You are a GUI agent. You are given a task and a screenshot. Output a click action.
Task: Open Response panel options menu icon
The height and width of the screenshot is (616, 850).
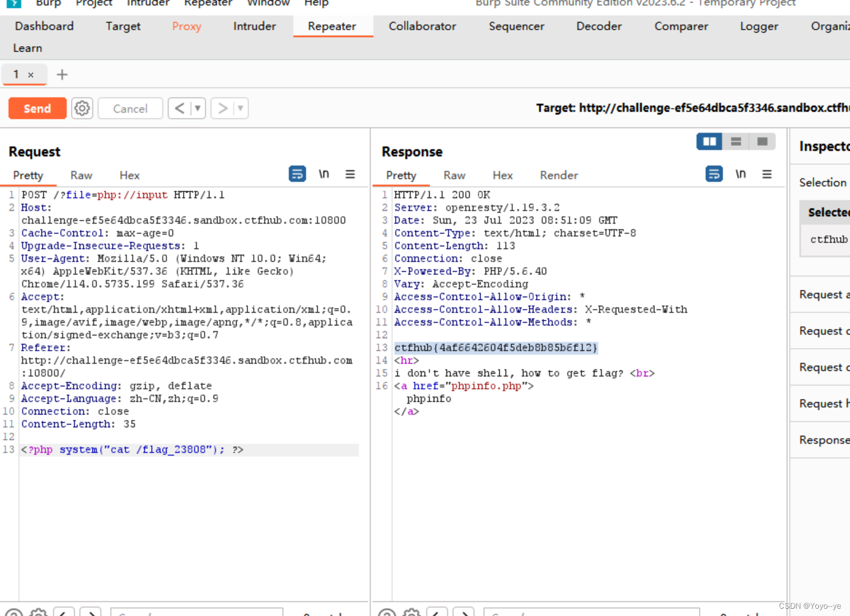[767, 174]
